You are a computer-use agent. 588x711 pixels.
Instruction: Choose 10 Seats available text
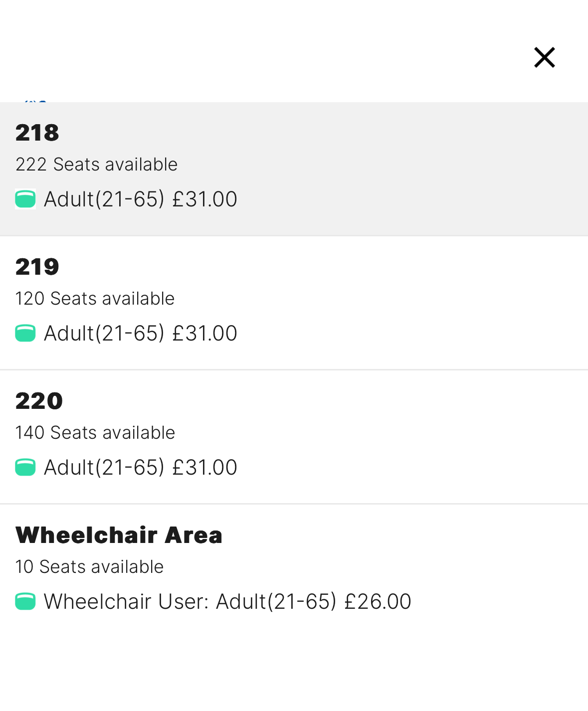(89, 567)
